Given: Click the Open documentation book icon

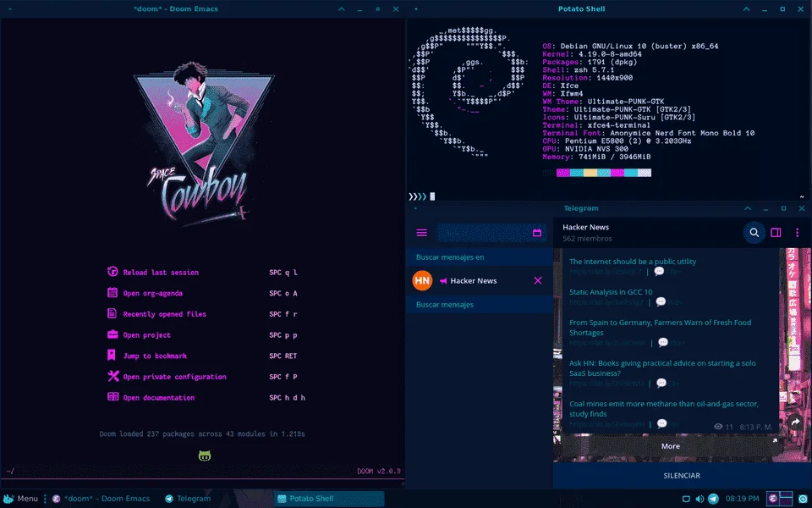Looking at the screenshot, I should (x=112, y=397).
